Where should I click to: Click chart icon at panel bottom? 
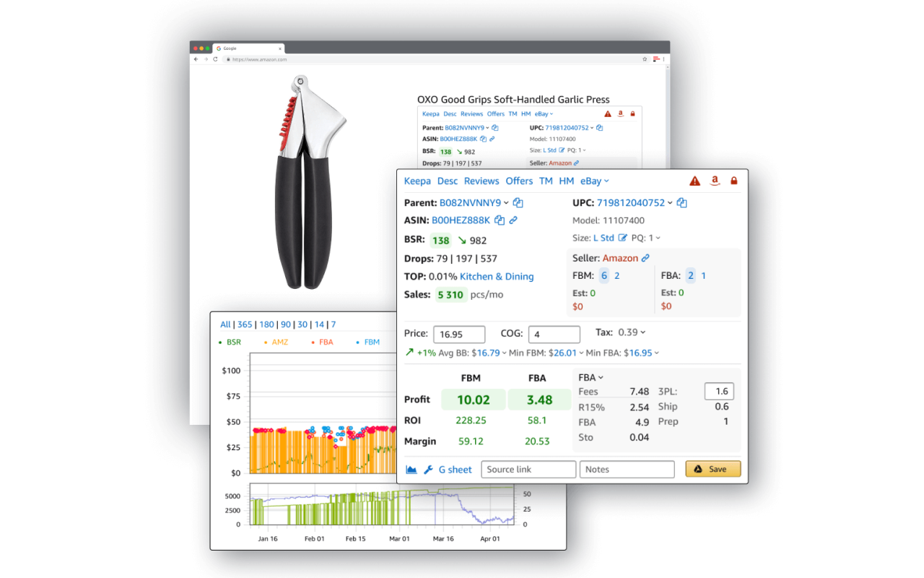pos(411,470)
